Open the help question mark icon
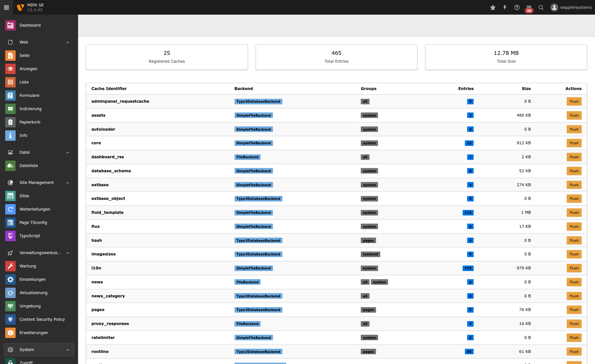The height and width of the screenshot is (364, 595). coord(517,7)
